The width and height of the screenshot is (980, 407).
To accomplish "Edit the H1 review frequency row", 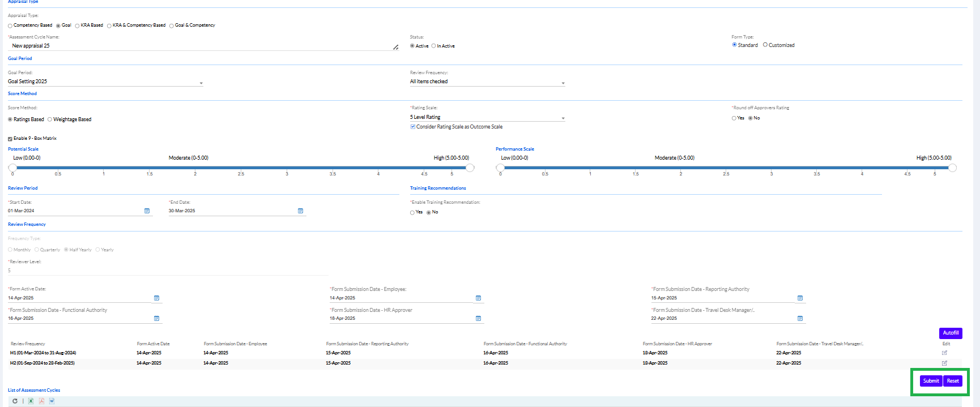I will tap(944, 353).
